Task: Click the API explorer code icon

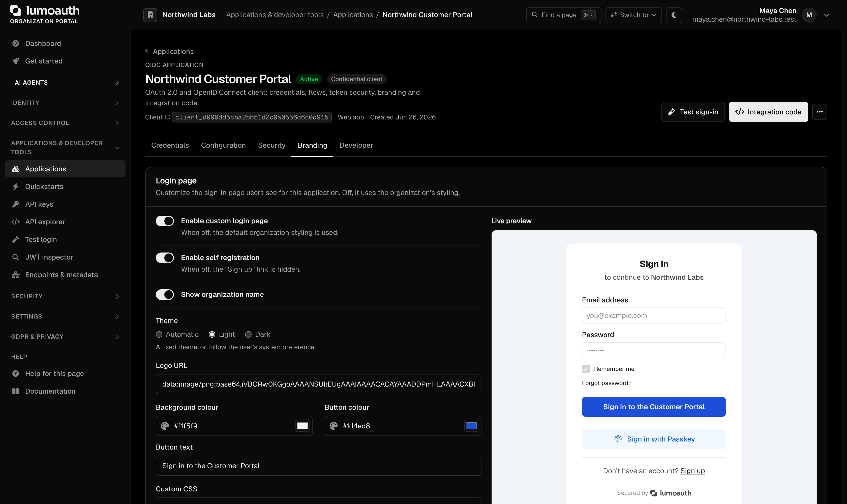Action: pos(16,222)
